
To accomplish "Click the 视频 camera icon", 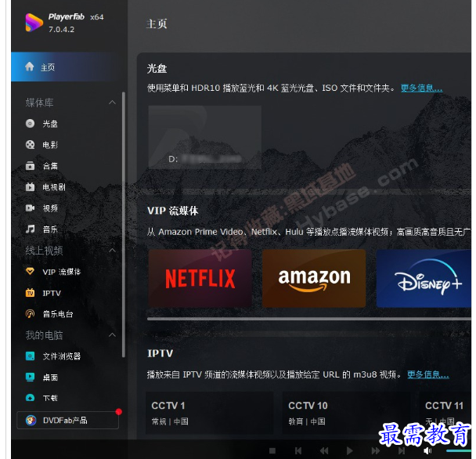I will point(30,208).
